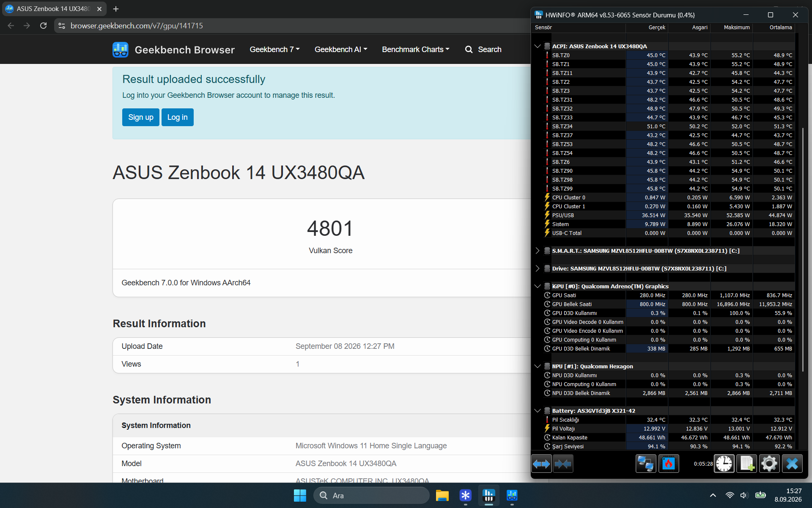Collapse Battery AS3GVTd3jB sensor group
The image size is (812, 508).
point(538,411)
